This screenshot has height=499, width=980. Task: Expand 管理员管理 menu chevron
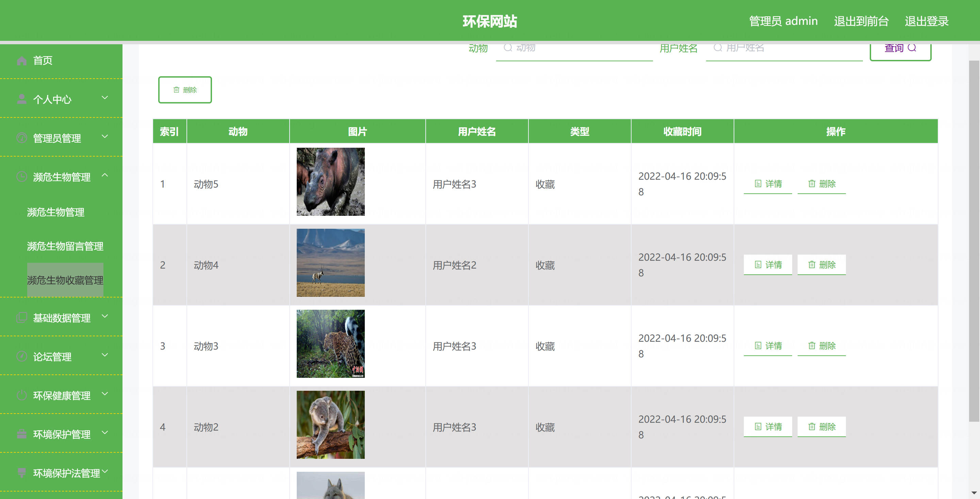point(105,136)
